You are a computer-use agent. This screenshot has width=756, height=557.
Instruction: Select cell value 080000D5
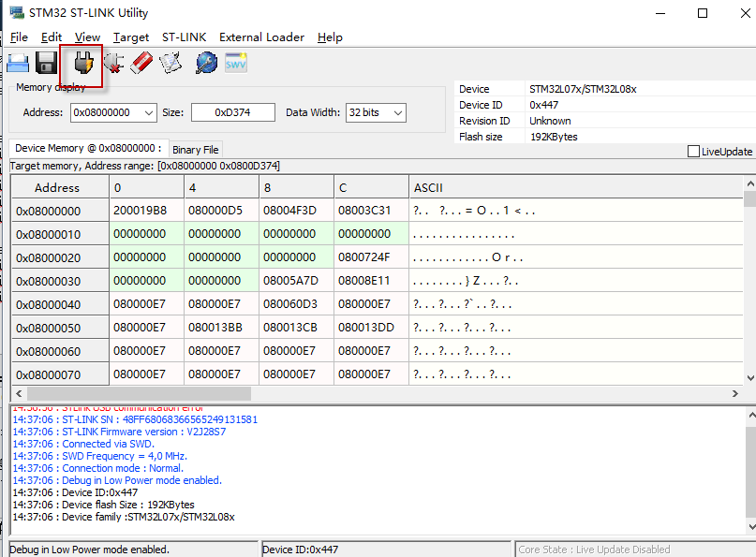coord(222,211)
